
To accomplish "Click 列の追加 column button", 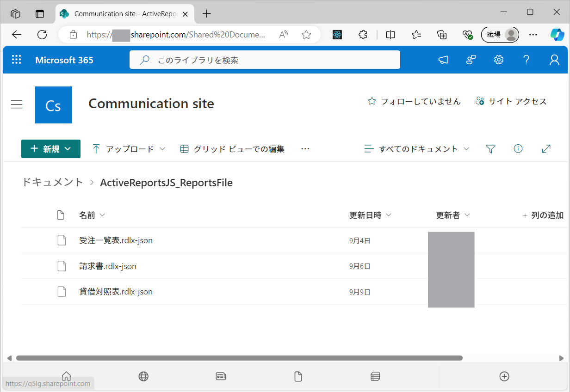I will [x=543, y=215].
